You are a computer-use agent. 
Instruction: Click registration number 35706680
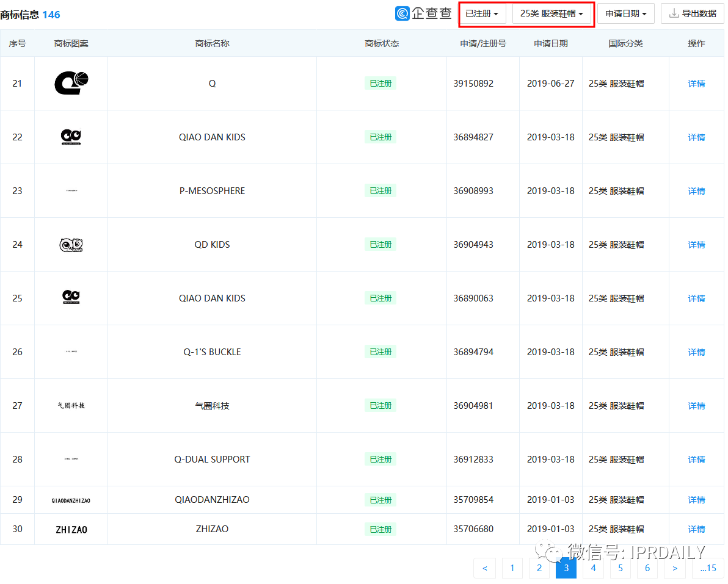click(473, 529)
